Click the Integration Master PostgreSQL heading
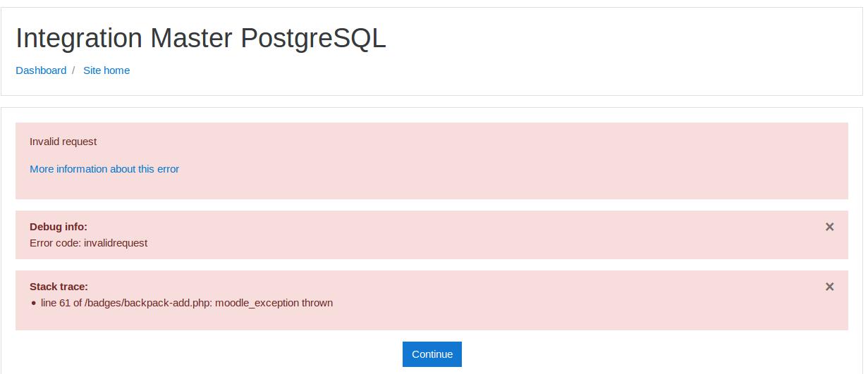The height and width of the screenshot is (374, 868). coord(201,39)
